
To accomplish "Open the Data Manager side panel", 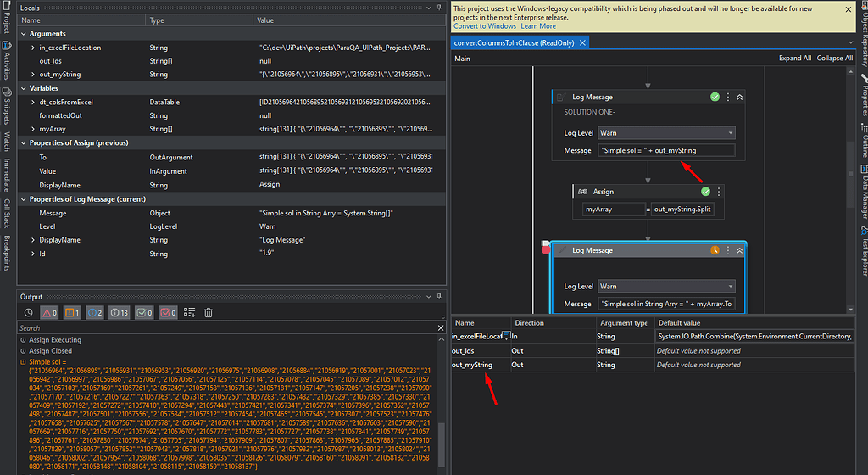I will 864,192.
